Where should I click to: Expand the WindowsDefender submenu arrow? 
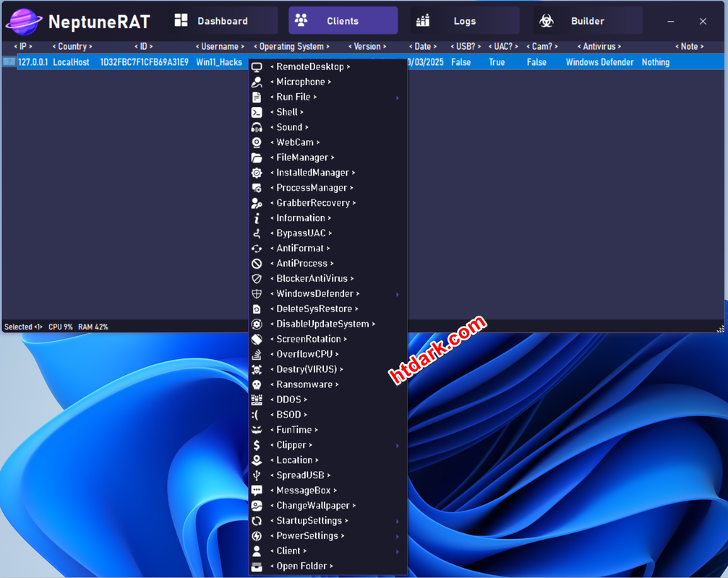(398, 294)
